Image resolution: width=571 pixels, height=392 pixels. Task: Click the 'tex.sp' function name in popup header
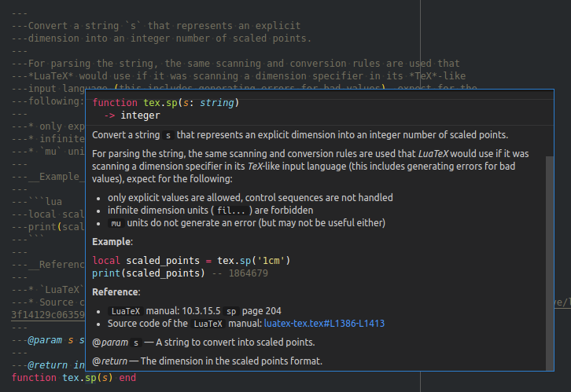[160, 103]
